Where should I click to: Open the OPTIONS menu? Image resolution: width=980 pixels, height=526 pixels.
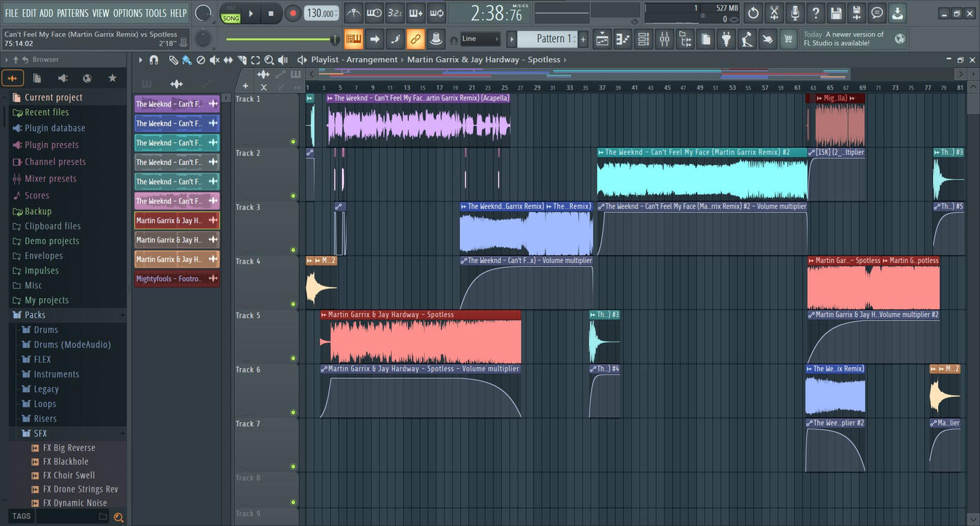click(x=127, y=13)
